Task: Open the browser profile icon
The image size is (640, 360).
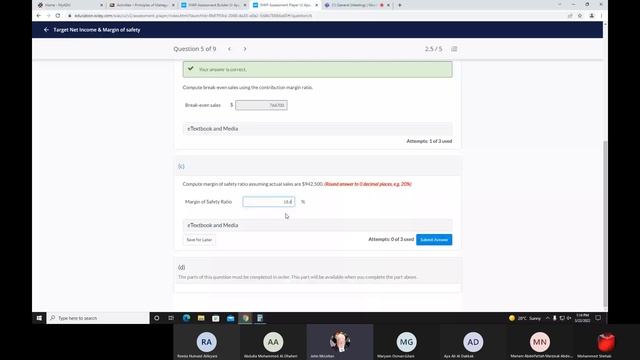Action: click(x=591, y=16)
